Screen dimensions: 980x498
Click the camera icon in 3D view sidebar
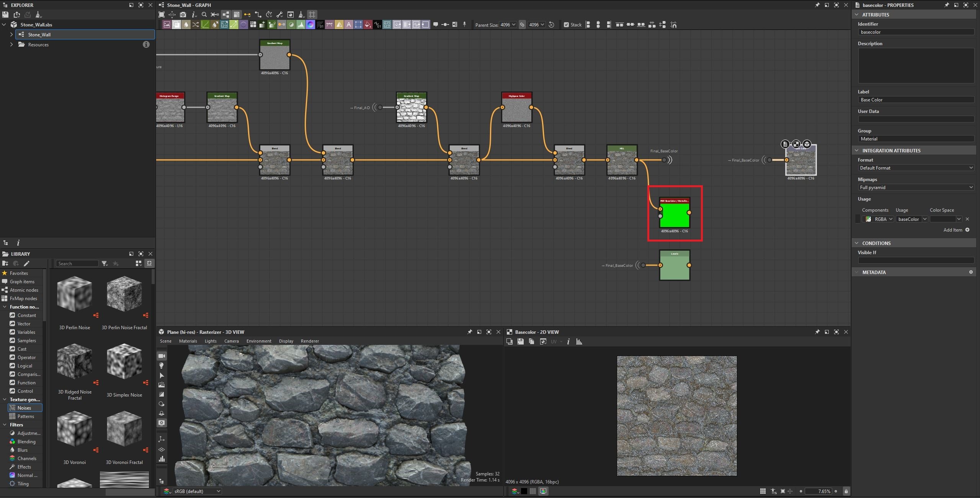coord(162,356)
